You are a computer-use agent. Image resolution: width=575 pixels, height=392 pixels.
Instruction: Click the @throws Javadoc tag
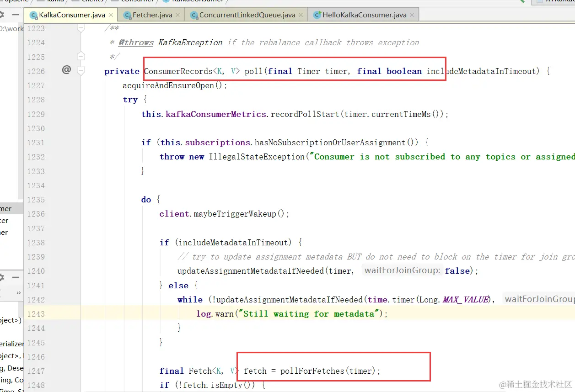(136, 42)
